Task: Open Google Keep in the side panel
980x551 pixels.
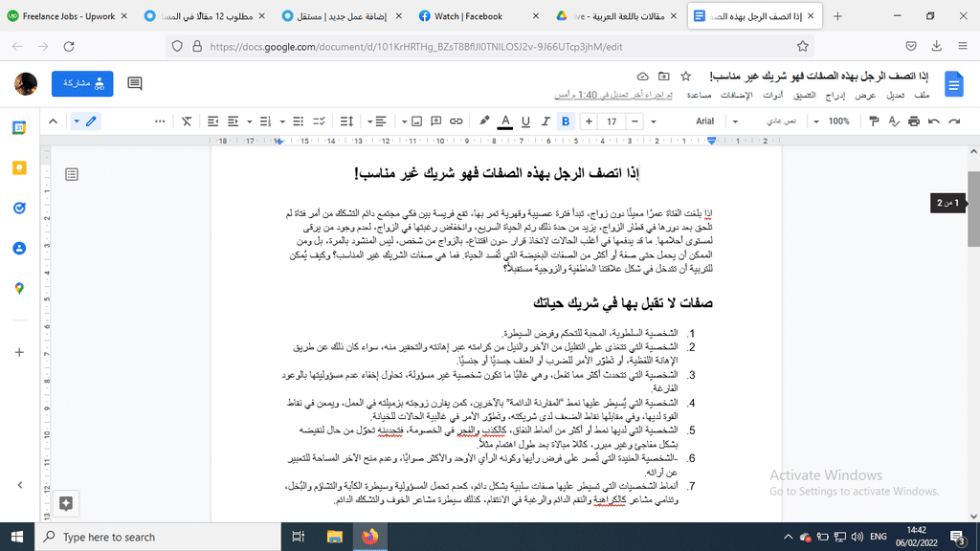Action: 19,168
